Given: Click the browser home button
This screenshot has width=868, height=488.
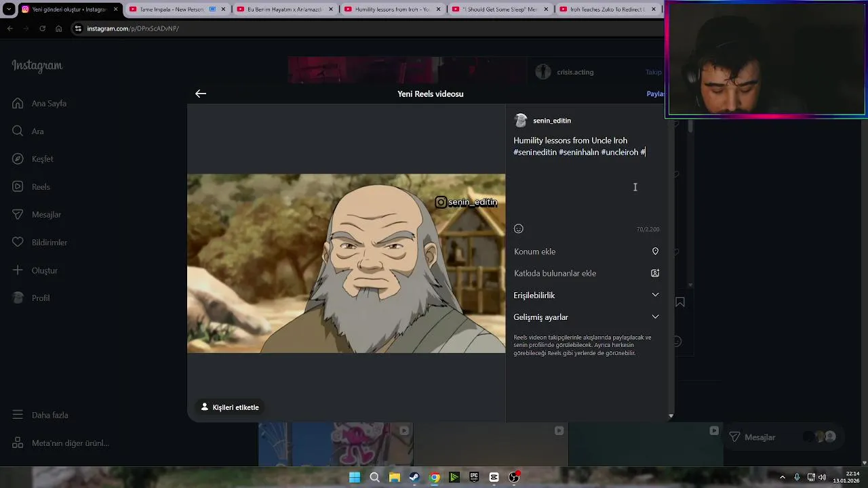Looking at the screenshot, I should click(x=59, y=28).
